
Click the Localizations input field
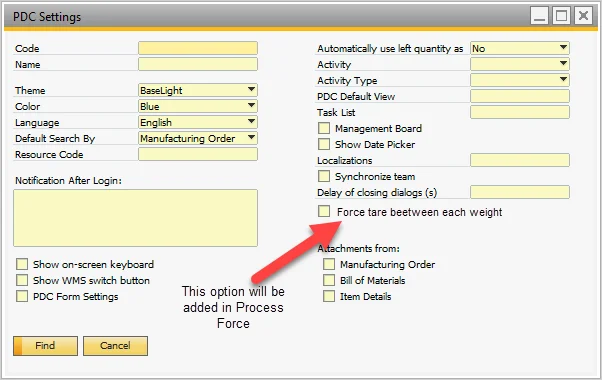coord(520,160)
